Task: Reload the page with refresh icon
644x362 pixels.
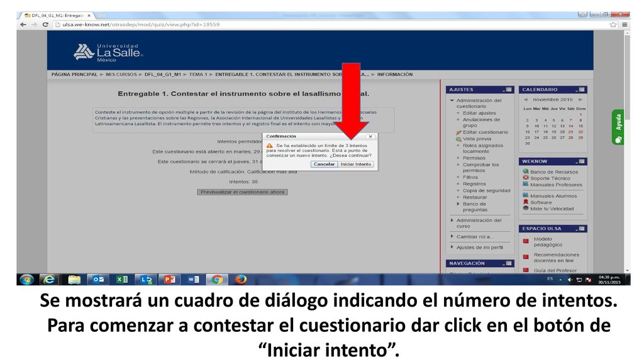Action: [x=45, y=25]
